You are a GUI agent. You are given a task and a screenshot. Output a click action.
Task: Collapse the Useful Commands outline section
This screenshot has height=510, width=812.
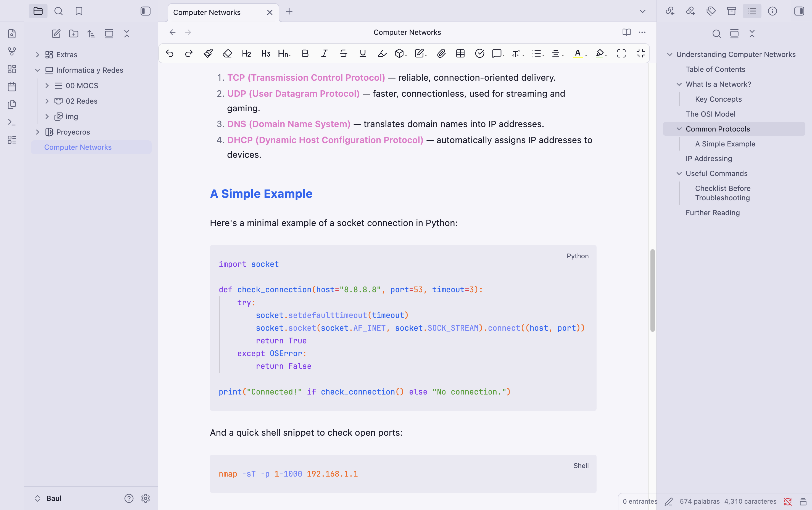[679, 173]
